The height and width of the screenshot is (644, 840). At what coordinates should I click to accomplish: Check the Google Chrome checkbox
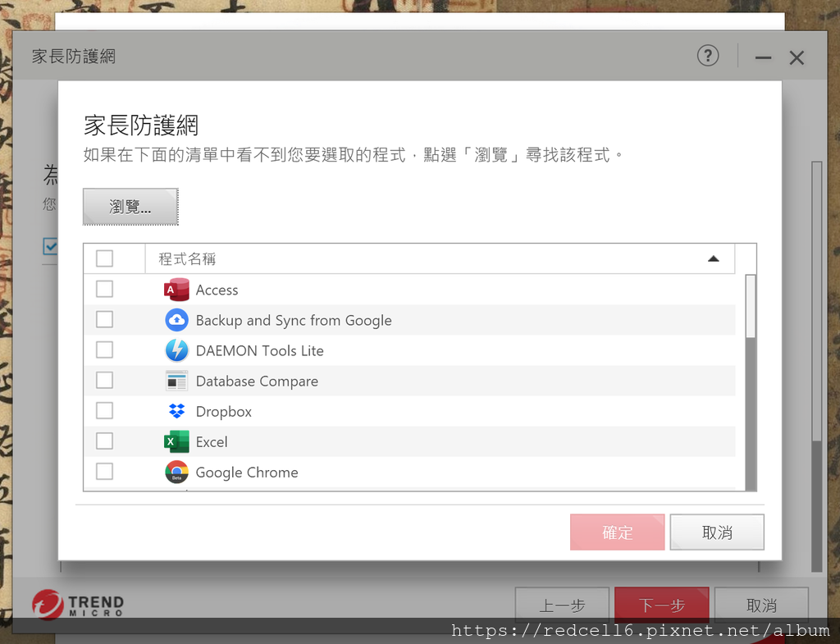(x=104, y=472)
